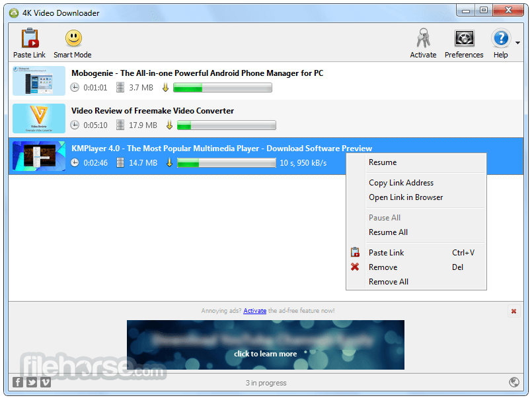The width and height of the screenshot is (532, 400).
Task: Click the Video Review of Freemake title
Action: pos(153,111)
